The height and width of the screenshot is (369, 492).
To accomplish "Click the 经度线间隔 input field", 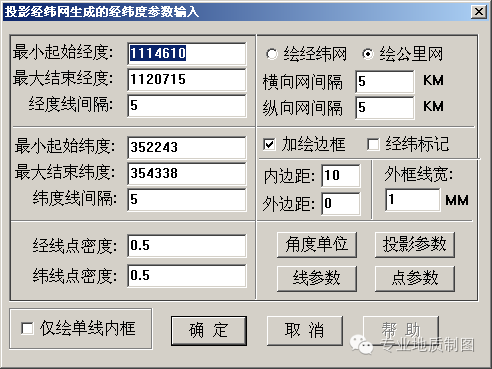I will point(187,106).
